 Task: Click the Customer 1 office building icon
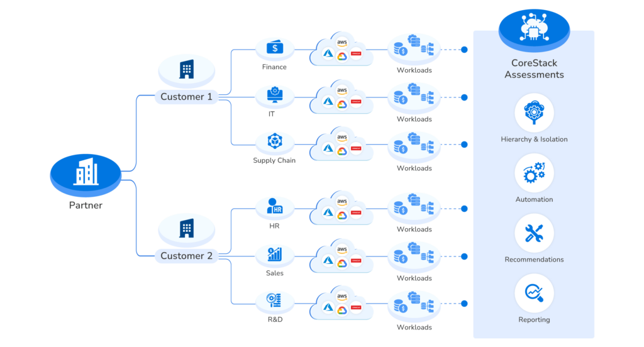tap(187, 69)
